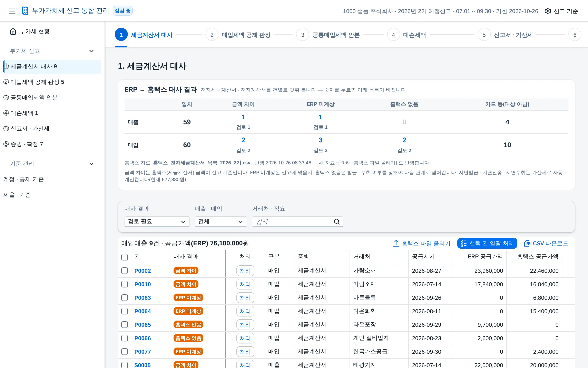Click step 6 circle in stepper
Image resolution: width=588 pixels, height=368 pixels.
(x=575, y=35)
